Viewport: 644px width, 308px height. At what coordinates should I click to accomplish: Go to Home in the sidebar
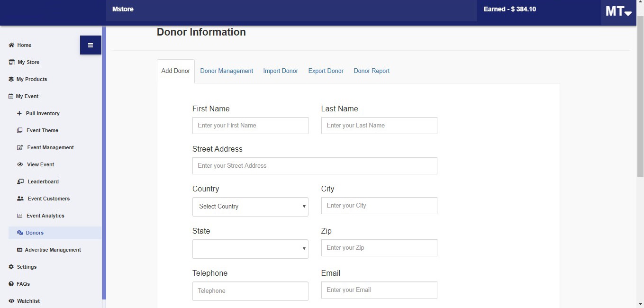pyautogui.click(x=24, y=45)
